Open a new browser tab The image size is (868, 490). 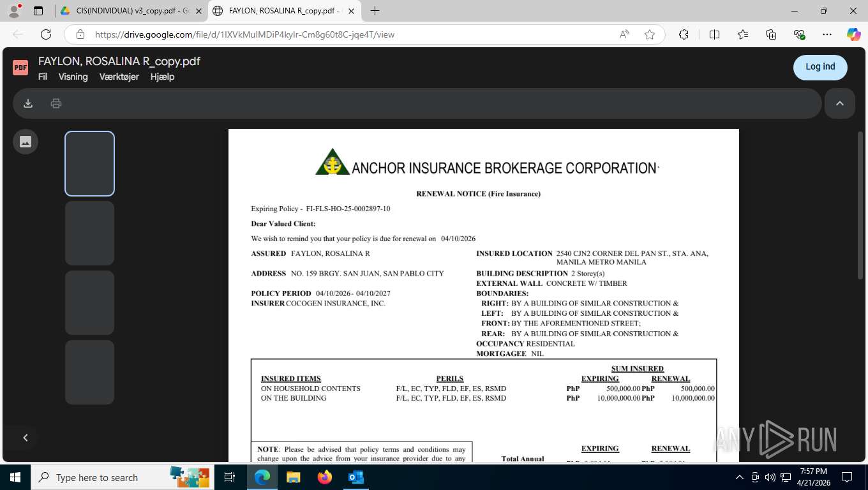click(x=375, y=11)
